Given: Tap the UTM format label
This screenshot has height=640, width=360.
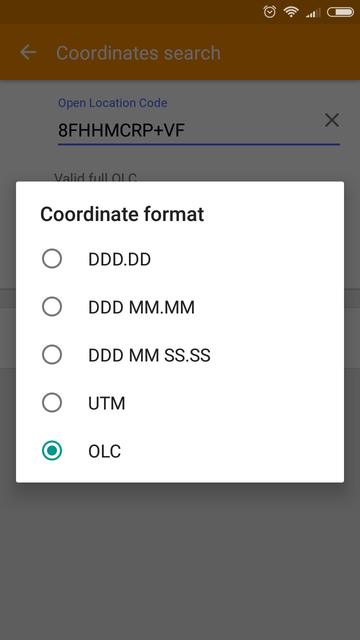Looking at the screenshot, I should (107, 404).
